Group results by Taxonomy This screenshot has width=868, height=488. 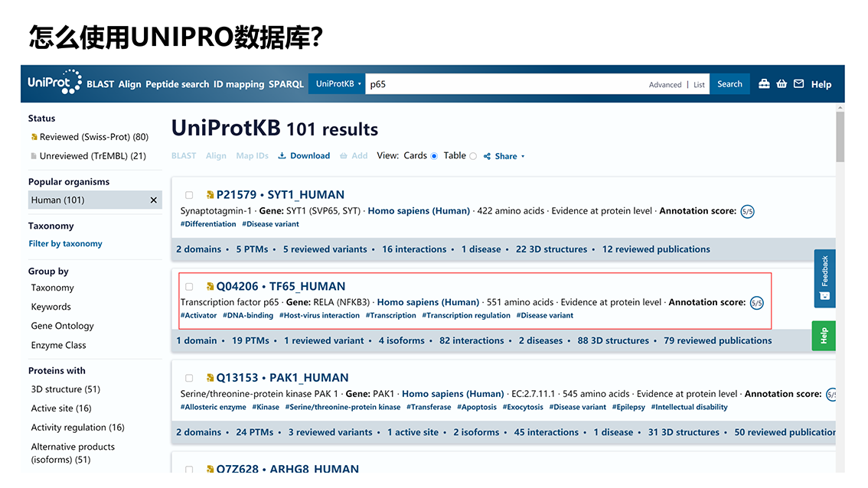pyautogui.click(x=52, y=288)
